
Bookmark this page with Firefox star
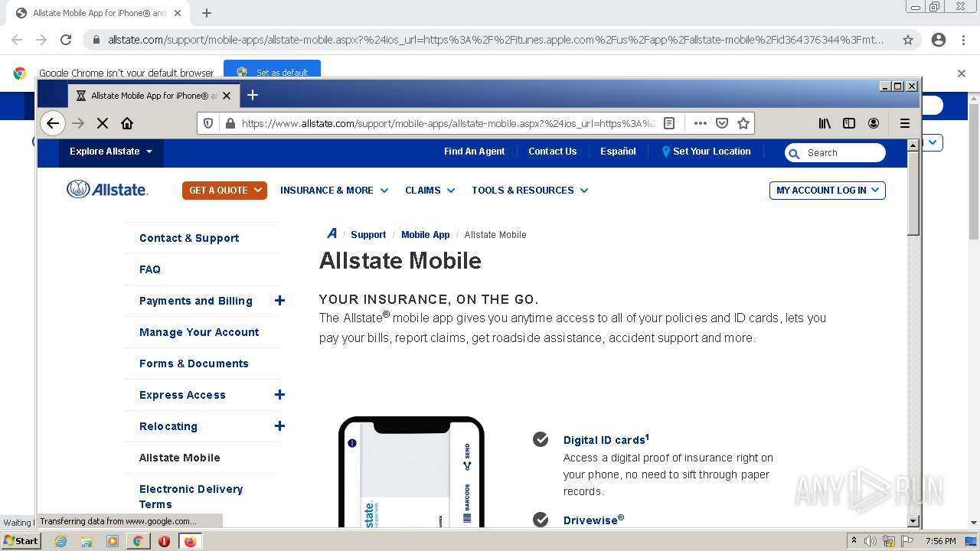coord(743,123)
